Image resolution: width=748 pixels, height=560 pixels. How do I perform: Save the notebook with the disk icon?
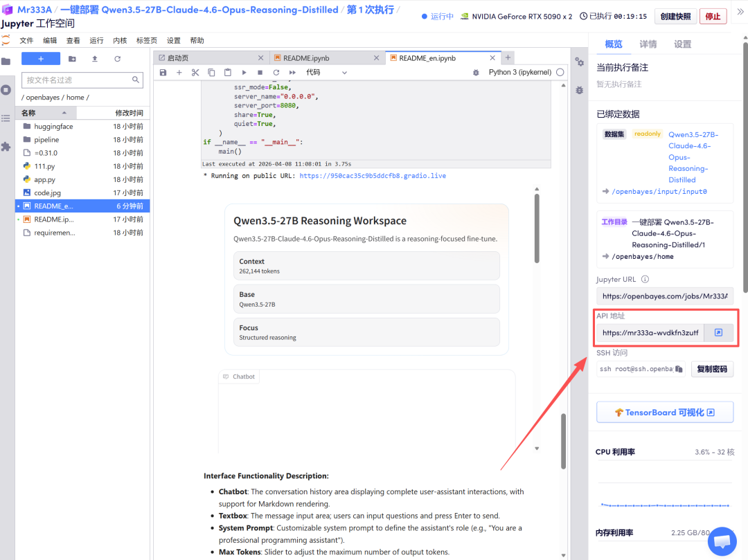pyautogui.click(x=163, y=73)
